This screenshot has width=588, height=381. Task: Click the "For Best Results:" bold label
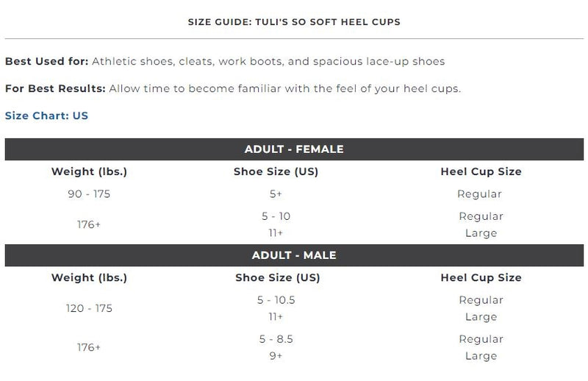coord(56,89)
